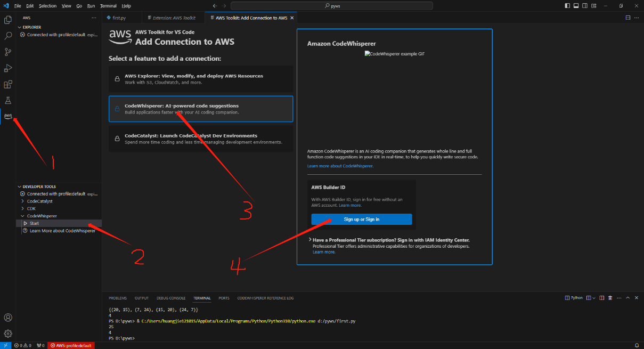Open the View menu
This screenshot has height=349, width=644.
pos(66,6)
